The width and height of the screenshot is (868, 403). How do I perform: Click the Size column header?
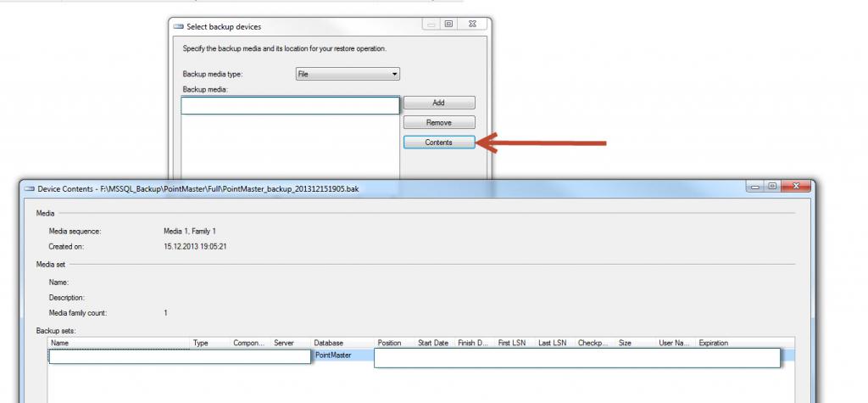pos(636,343)
